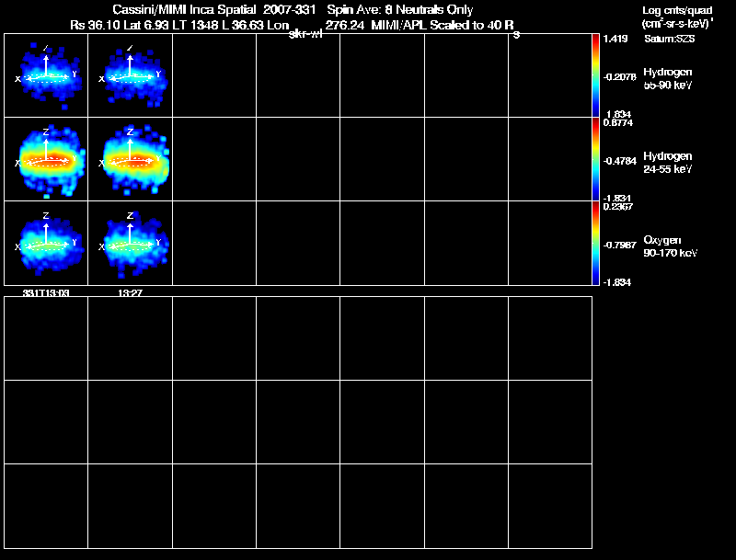This screenshot has height=560, width=736.
Task: Click the Oxygen 90-170 keV color scale bar
Action: click(x=595, y=243)
